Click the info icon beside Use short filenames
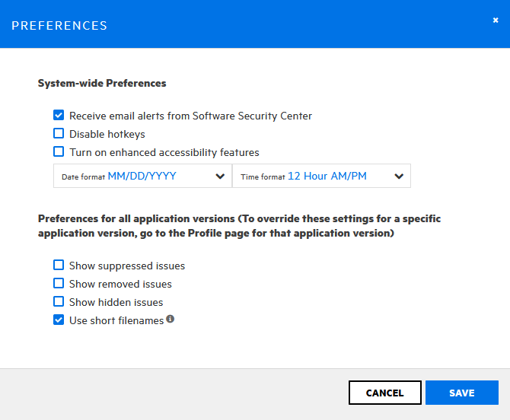 pyautogui.click(x=171, y=320)
